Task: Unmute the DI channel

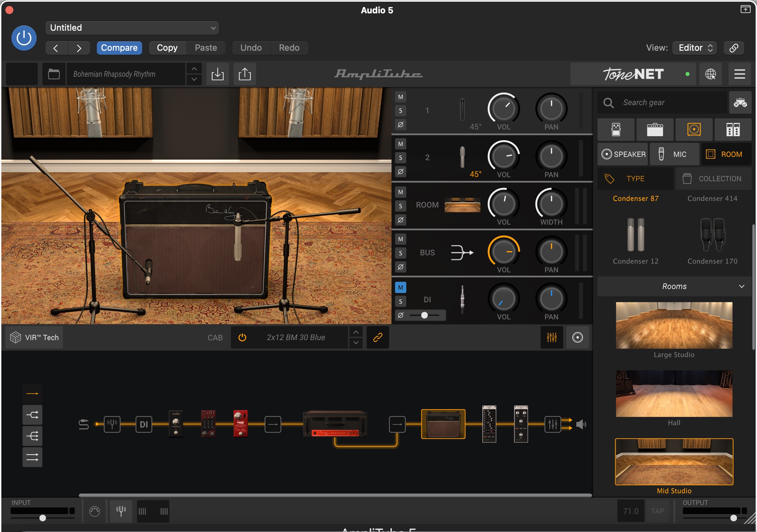Action: point(401,288)
